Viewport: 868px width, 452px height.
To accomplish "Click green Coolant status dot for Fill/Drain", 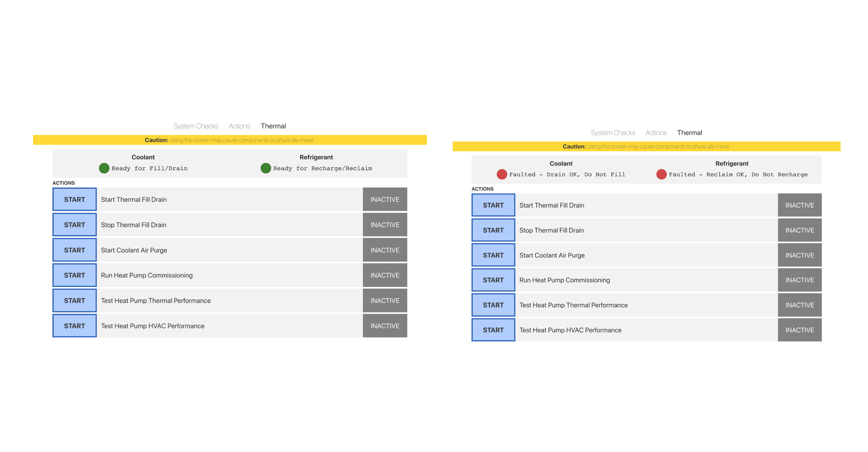I will (104, 168).
